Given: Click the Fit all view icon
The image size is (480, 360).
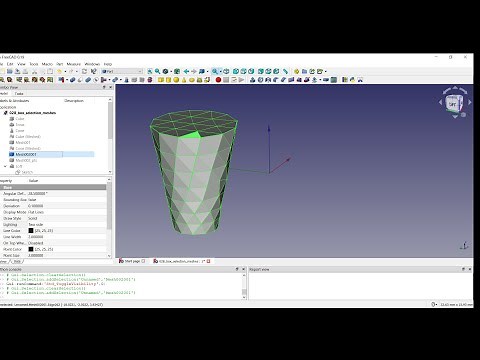Looking at the screenshot, I should click(x=150, y=71).
